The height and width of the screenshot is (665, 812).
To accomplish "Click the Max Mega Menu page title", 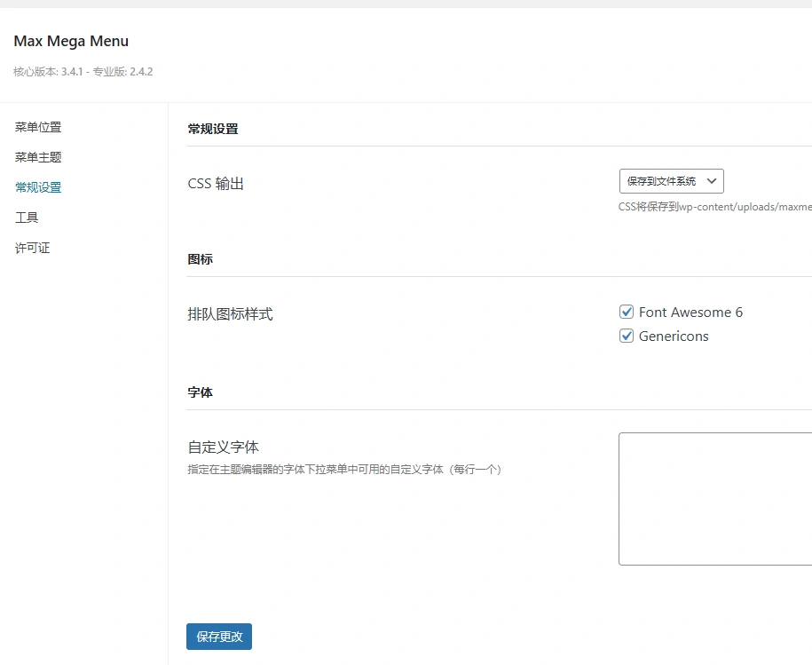I will point(71,41).
